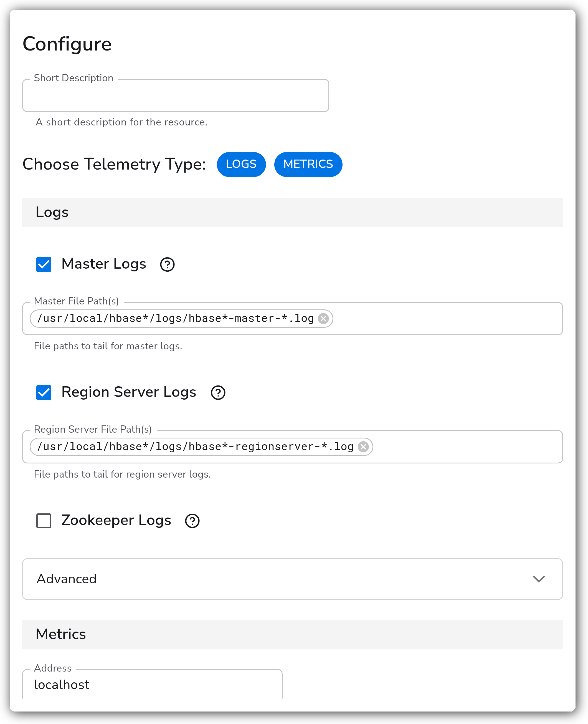Open the Zookeeper Logs help icon
588x724 pixels.
click(x=192, y=521)
